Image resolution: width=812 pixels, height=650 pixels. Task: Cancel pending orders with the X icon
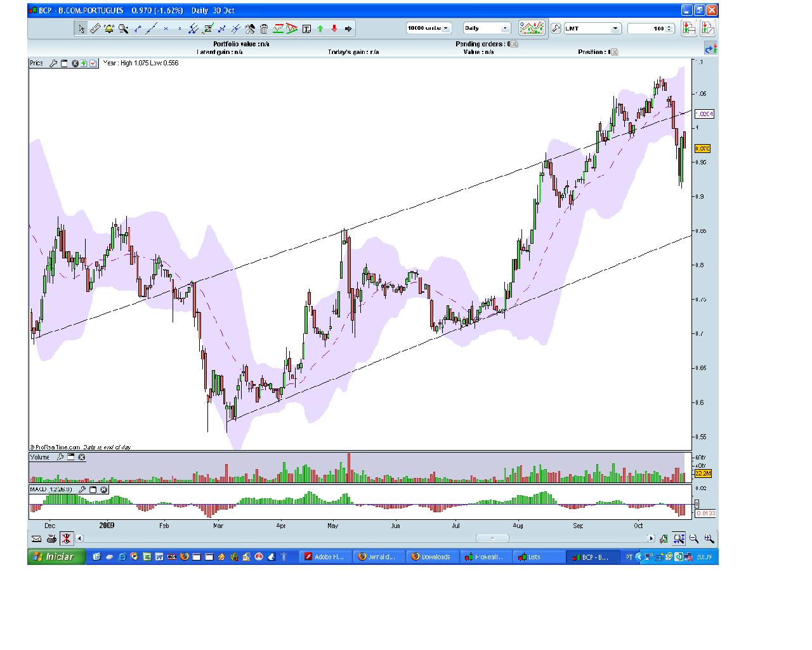pos(514,44)
